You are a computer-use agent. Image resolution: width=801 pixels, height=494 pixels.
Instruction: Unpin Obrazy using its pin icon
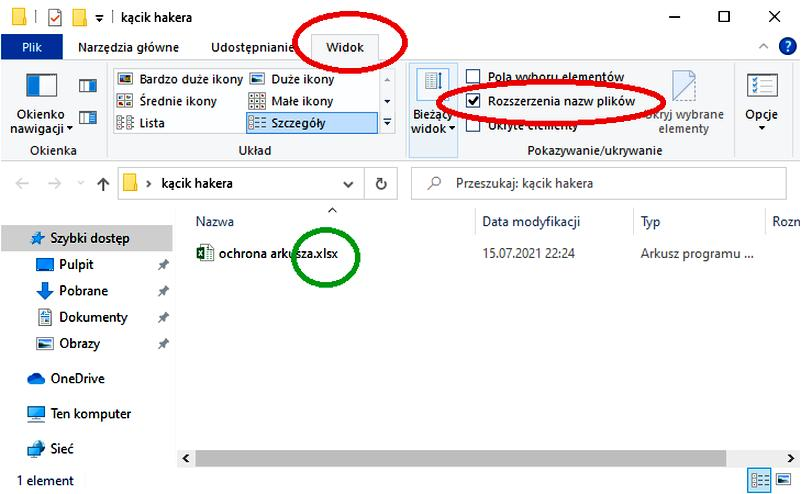tap(163, 343)
